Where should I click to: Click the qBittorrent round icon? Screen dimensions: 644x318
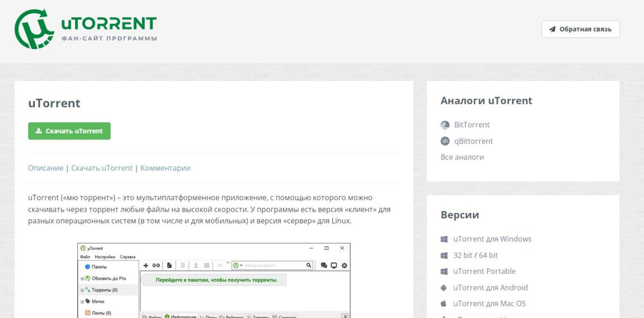[x=445, y=141]
